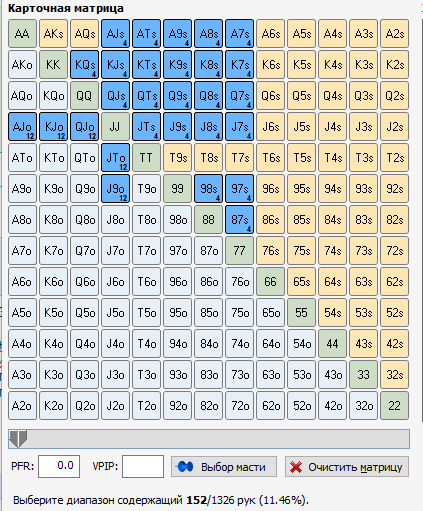
Task: Deselect the AJs hand cell
Action: pos(115,33)
